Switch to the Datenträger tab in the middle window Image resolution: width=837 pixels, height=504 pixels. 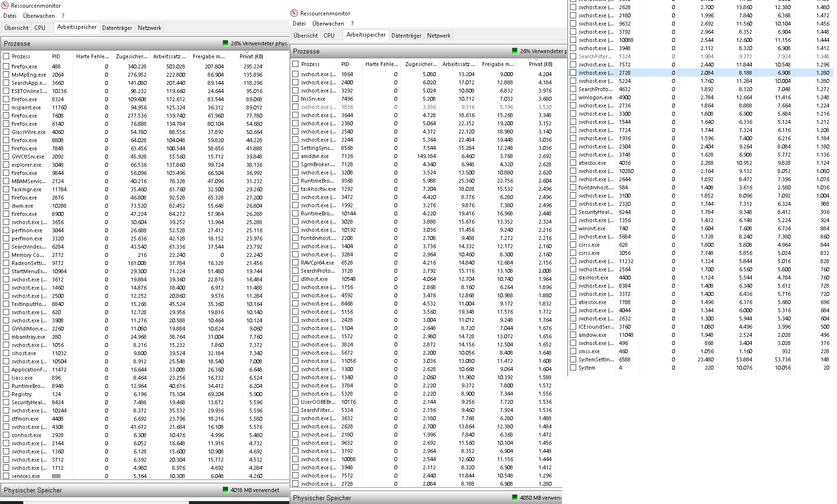[406, 36]
